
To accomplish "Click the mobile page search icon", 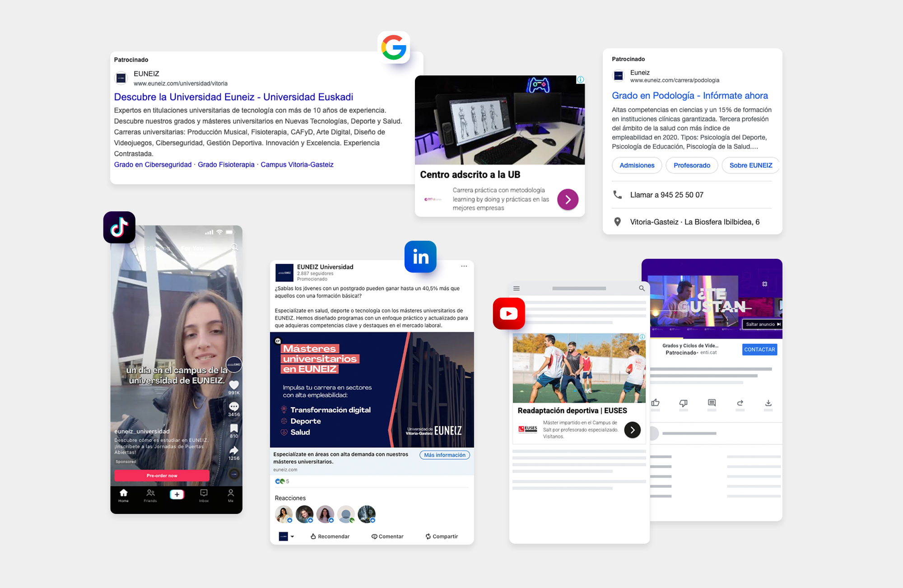I will (642, 288).
